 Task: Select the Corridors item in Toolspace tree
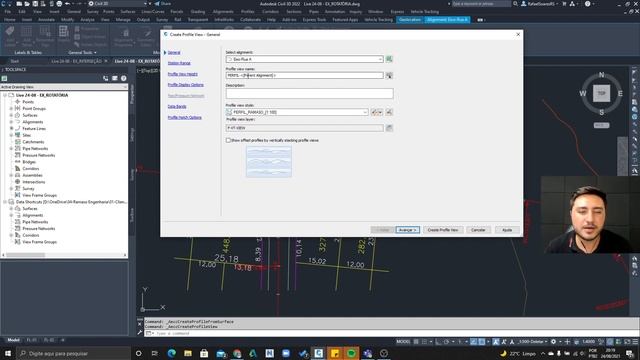(31, 169)
